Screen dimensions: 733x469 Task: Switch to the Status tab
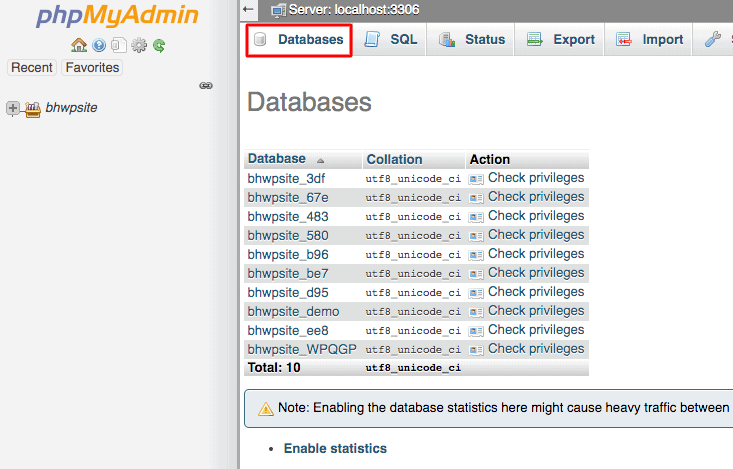[x=471, y=40]
